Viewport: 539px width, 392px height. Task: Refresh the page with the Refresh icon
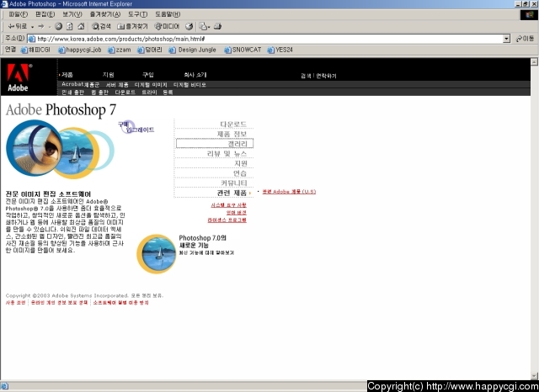coord(70,26)
